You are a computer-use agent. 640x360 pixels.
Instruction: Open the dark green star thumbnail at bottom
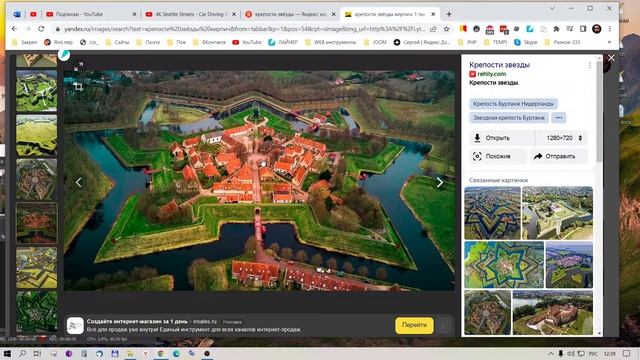tap(36, 311)
